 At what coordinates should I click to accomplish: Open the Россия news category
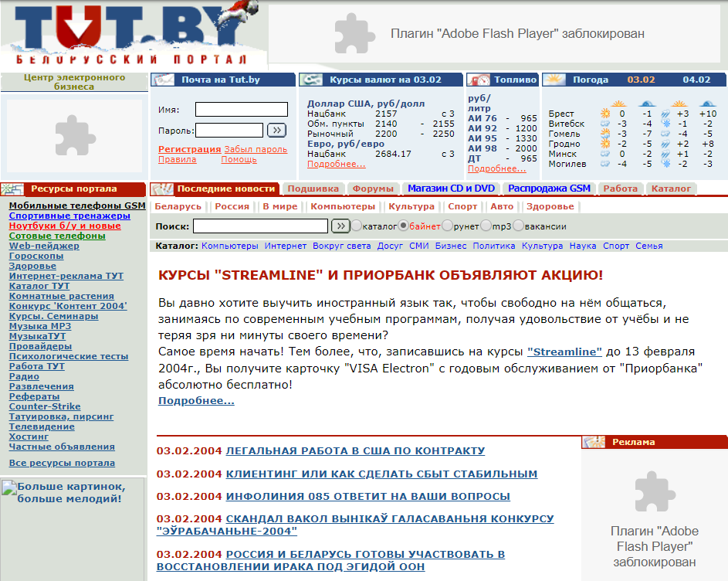[x=232, y=206]
